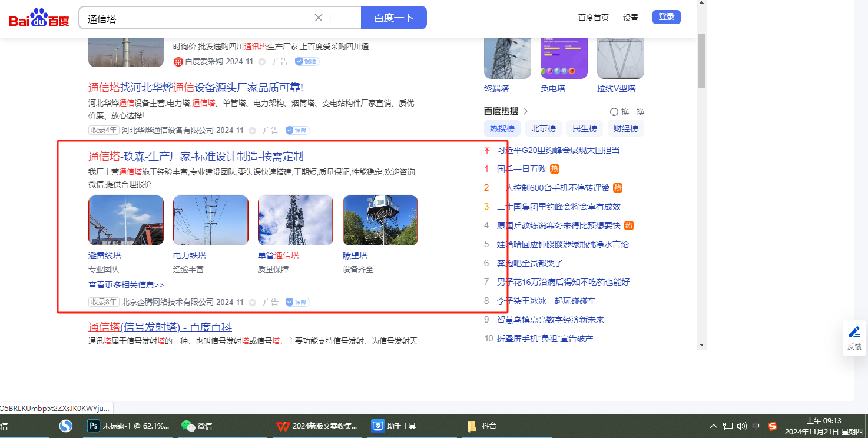
Task: Click the 热 badge beside 原国乒教练说寒冬来得比预想要快
Action: [629, 225]
